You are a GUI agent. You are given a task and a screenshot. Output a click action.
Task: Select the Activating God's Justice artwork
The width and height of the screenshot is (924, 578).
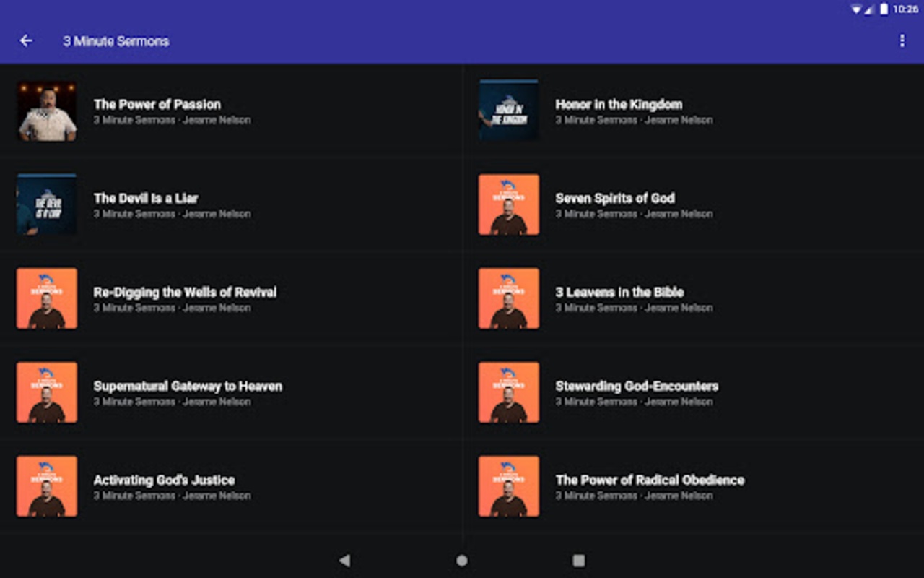47,486
